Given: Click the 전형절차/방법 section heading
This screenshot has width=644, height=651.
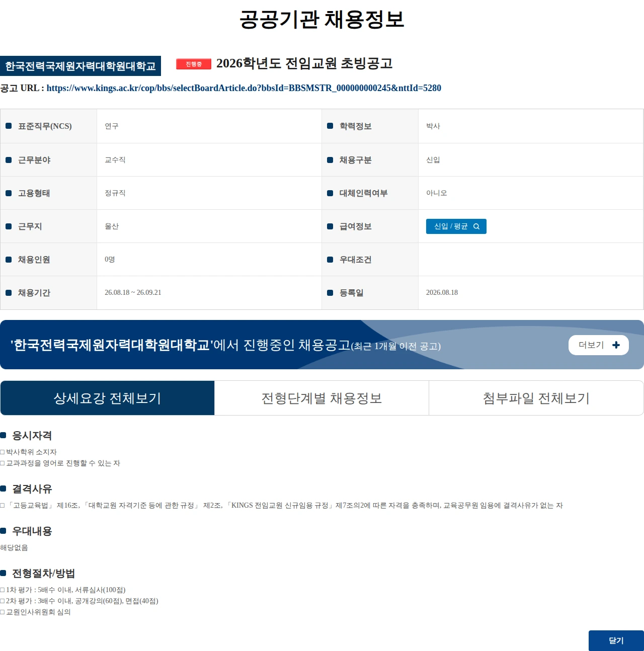Looking at the screenshot, I should pos(43,574).
